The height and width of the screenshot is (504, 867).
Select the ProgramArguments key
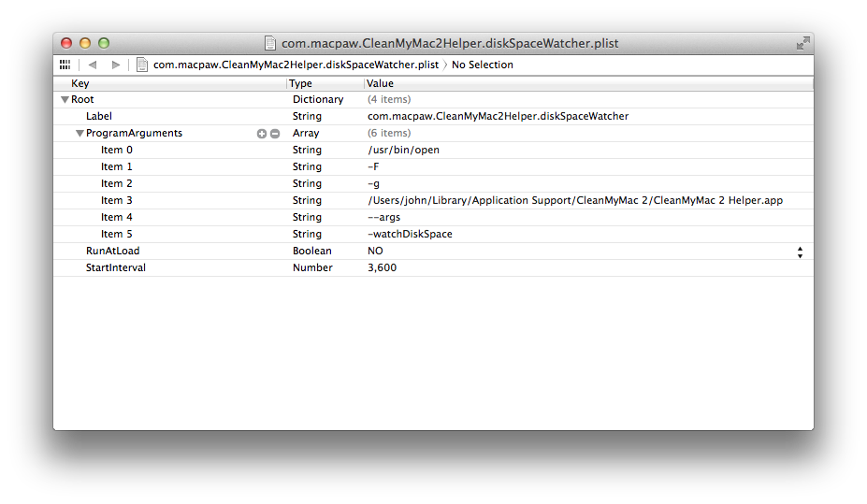pyautogui.click(x=134, y=133)
